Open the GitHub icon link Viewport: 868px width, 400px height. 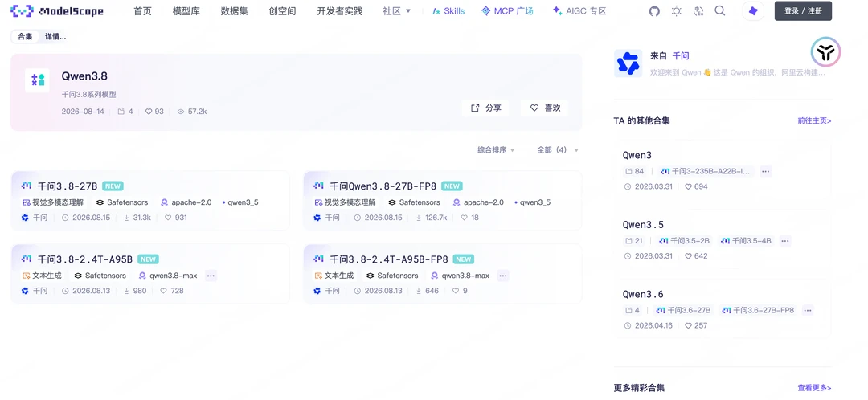(x=654, y=11)
